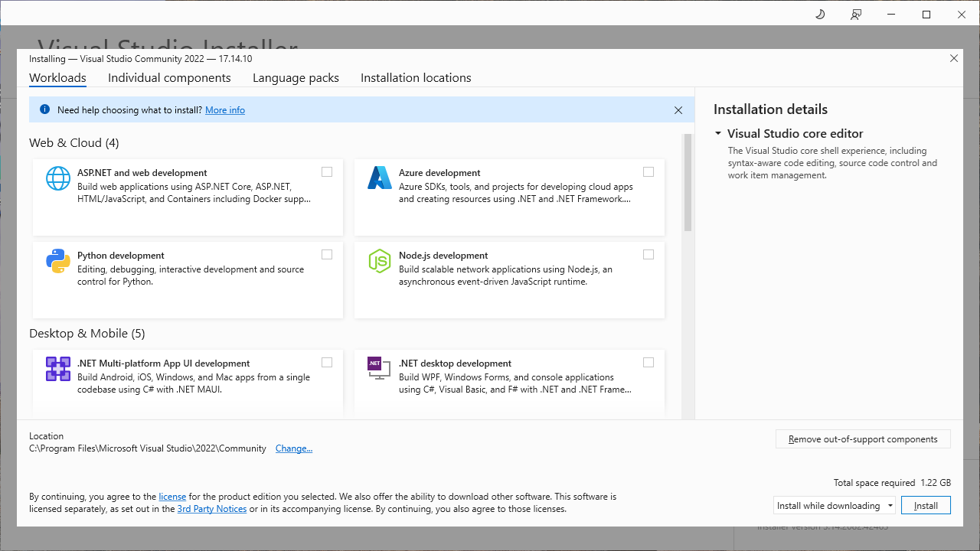
Task: Open the More info link
Action: click(225, 110)
